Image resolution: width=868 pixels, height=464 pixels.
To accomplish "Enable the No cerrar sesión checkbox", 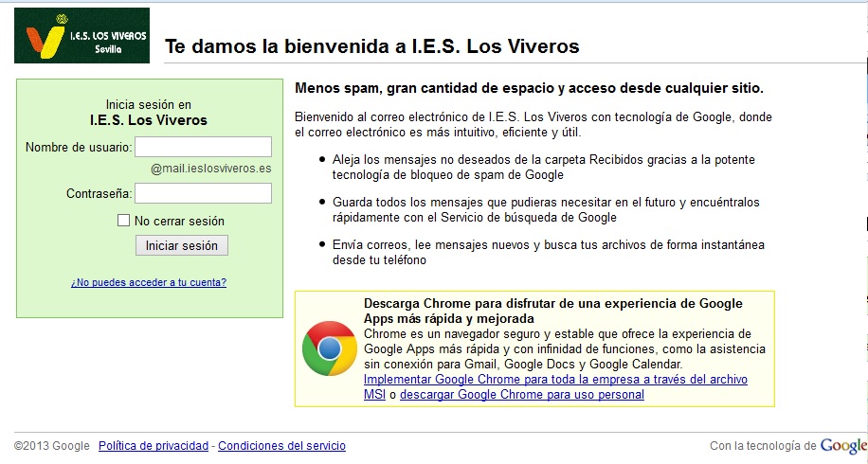I will tap(123, 221).
